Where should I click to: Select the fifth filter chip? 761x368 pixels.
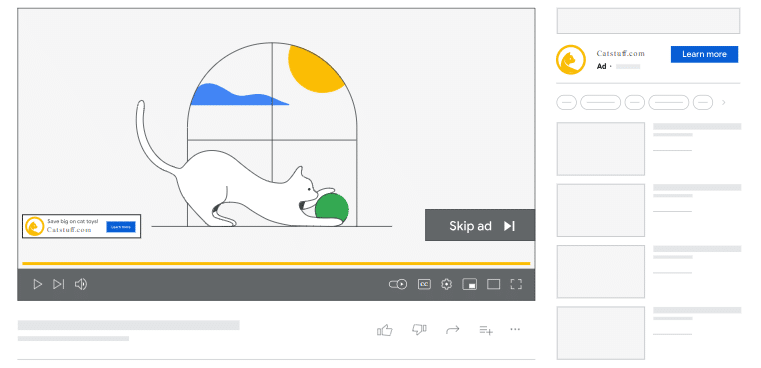click(703, 102)
